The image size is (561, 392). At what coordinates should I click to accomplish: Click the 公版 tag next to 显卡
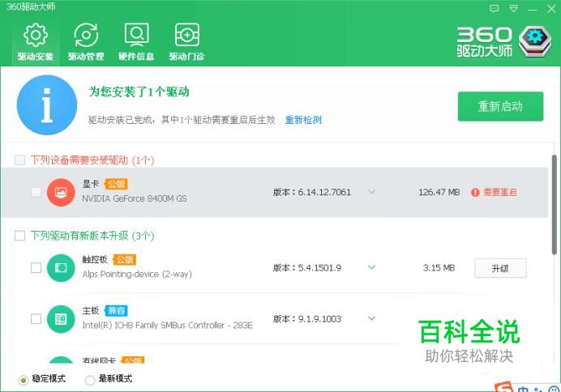[x=116, y=184]
